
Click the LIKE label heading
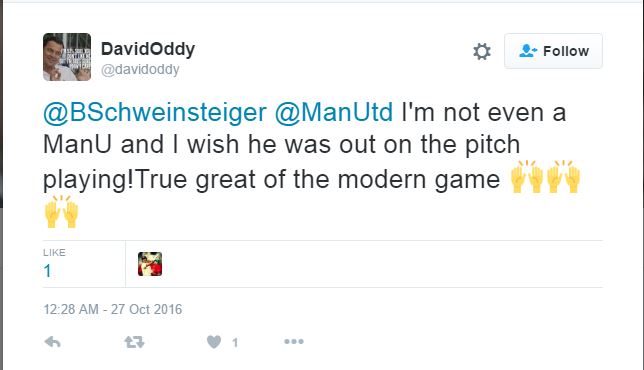[54, 253]
